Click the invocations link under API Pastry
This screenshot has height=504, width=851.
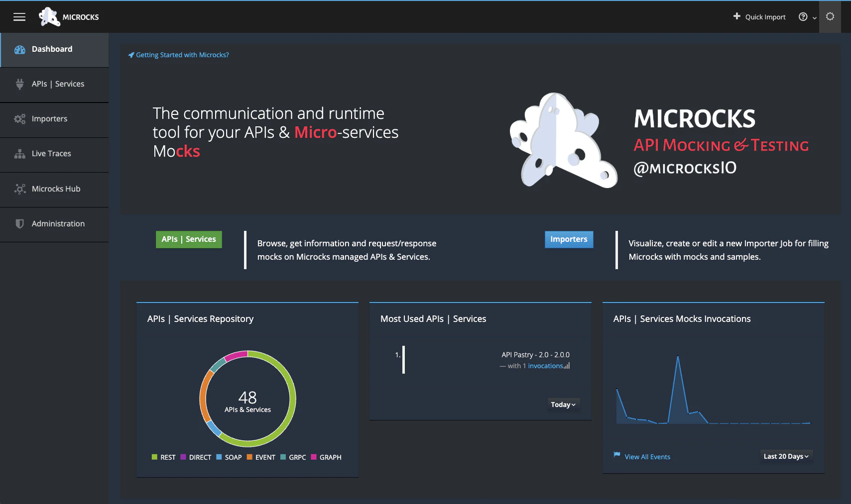click(x=546, y=365)
